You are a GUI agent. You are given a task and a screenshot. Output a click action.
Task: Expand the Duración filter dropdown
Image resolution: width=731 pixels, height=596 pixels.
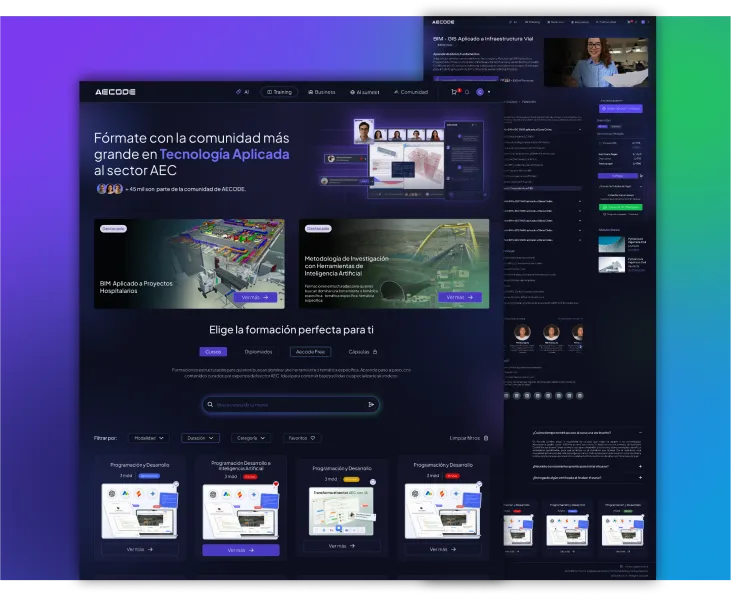click(x=200, y=438)
